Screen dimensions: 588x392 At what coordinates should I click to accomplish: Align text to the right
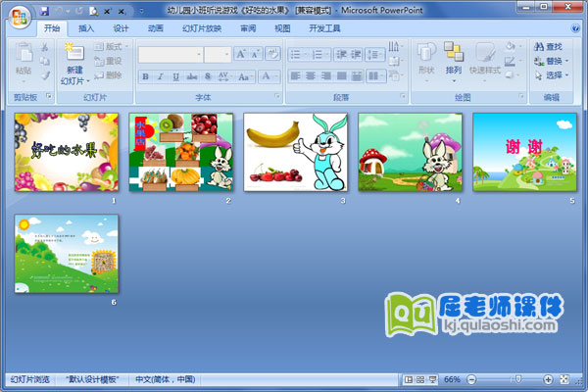coord(326,76)
